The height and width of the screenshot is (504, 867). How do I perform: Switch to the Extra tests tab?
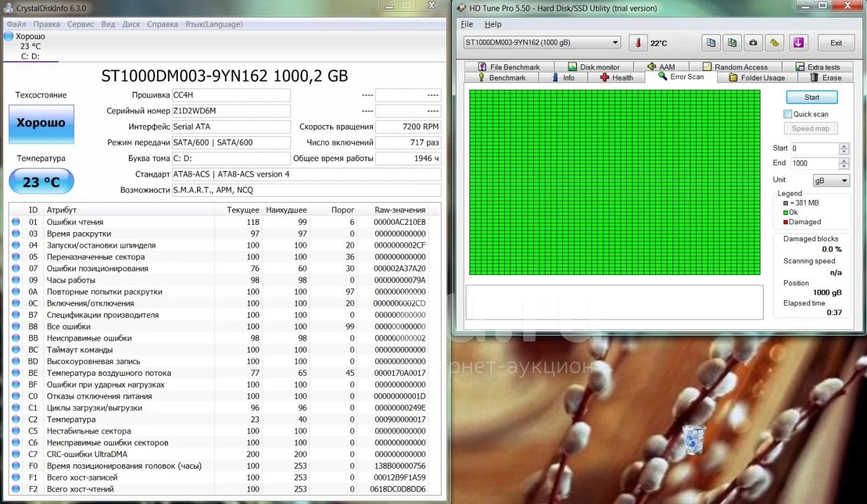[x=817, y=67]
